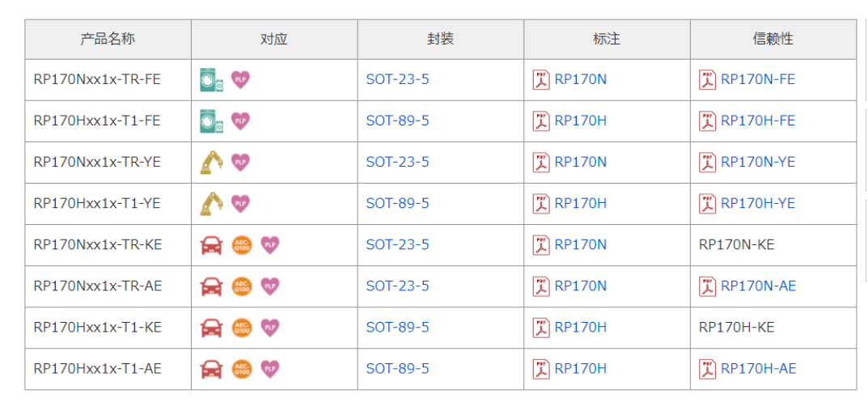The width and height of the screenshot is (868, 415).
Task: Click PDF icon beside RP170H-YE
Action: [707, 203]
